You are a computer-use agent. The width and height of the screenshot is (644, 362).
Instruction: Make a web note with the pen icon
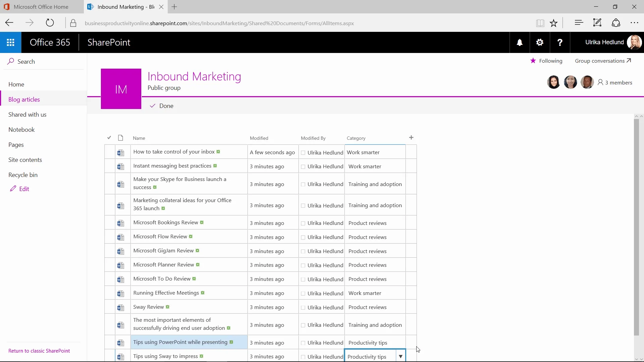tap(597, 23)
